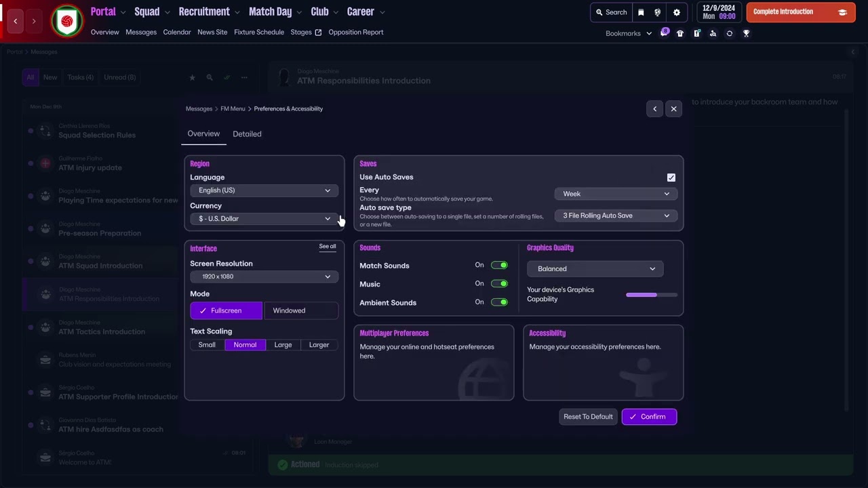Open the three-dots menu in Messages list

244,77
